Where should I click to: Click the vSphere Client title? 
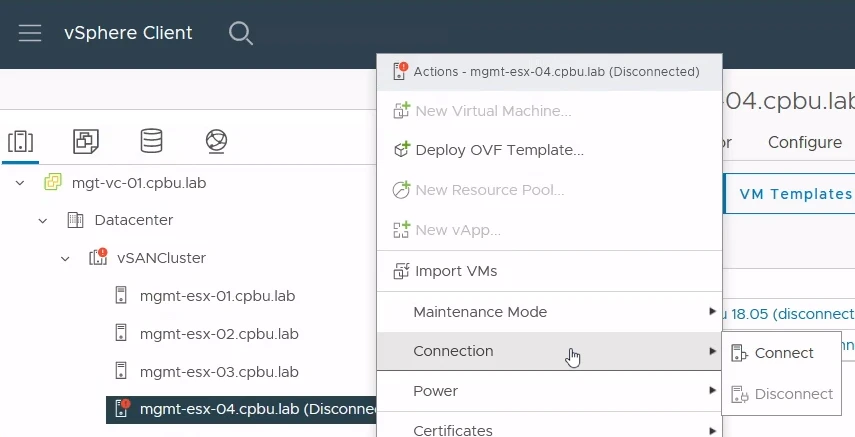click(x=128, y=33)
